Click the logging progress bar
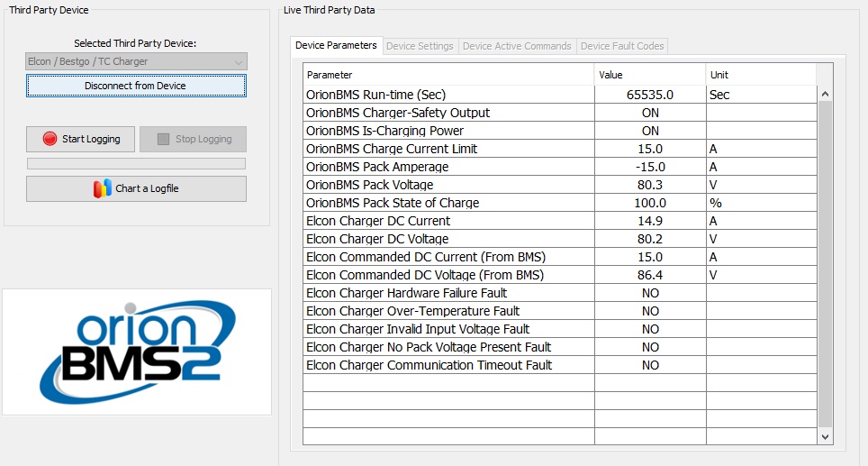The width and height of the screenshot is (868, 466). (136, 164)
